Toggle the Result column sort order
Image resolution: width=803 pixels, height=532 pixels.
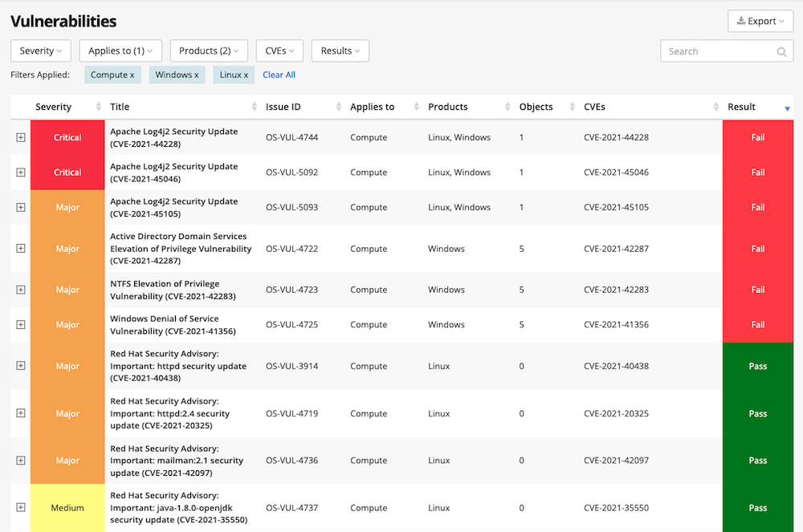pyautogui.click(x=787, y=107)
